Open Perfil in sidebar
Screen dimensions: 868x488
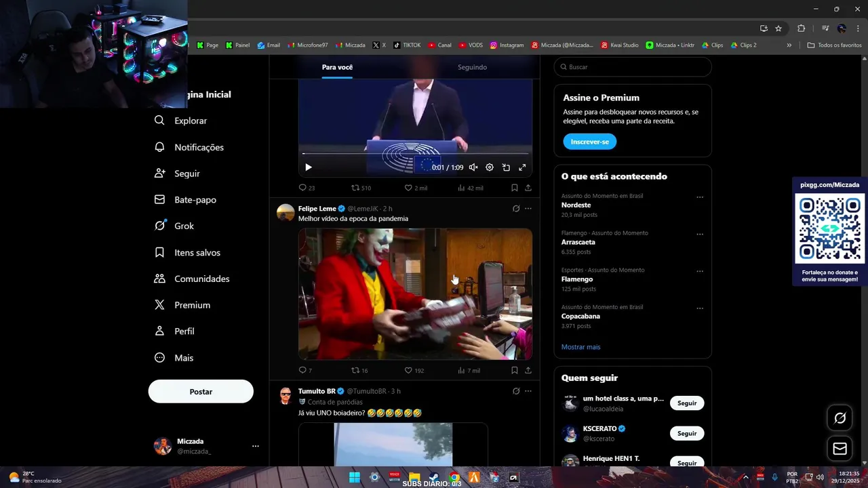[x=174, y=331]
